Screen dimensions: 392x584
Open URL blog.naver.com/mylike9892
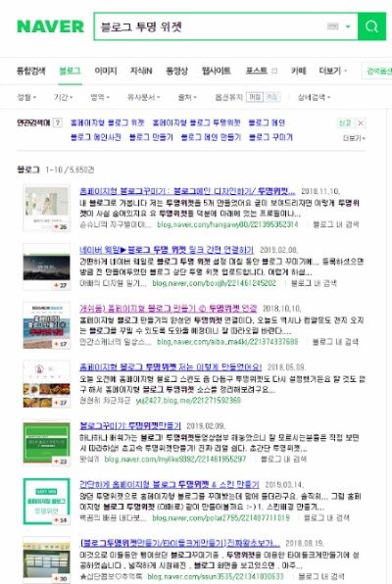[175, 459]
